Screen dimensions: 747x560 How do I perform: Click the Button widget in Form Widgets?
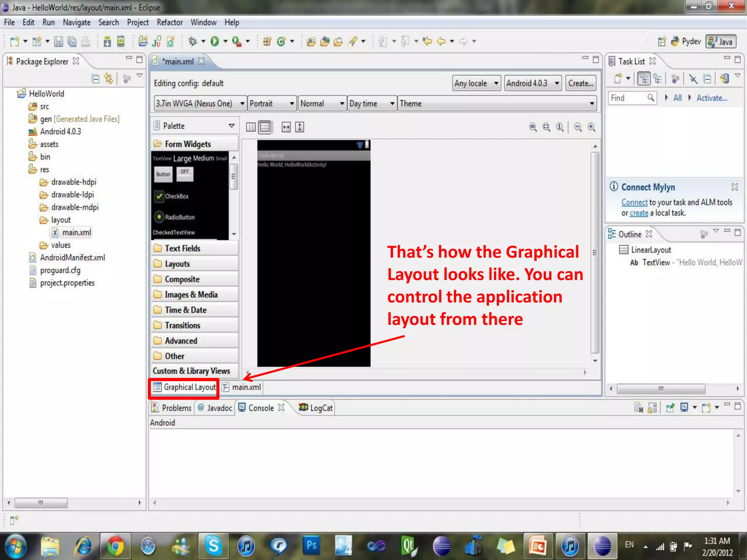163,174
